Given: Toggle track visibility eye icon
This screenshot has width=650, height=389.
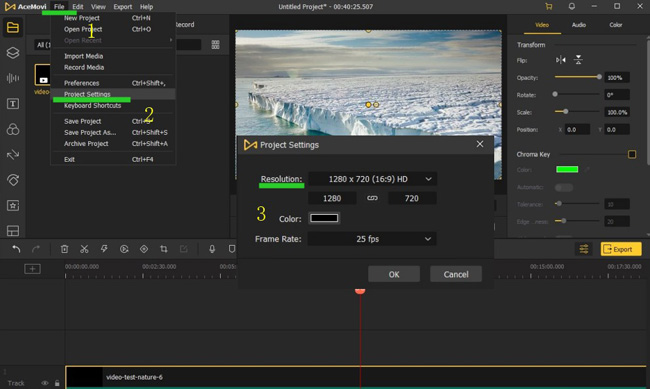Looking at the screenshot, I should pos(45,383).
